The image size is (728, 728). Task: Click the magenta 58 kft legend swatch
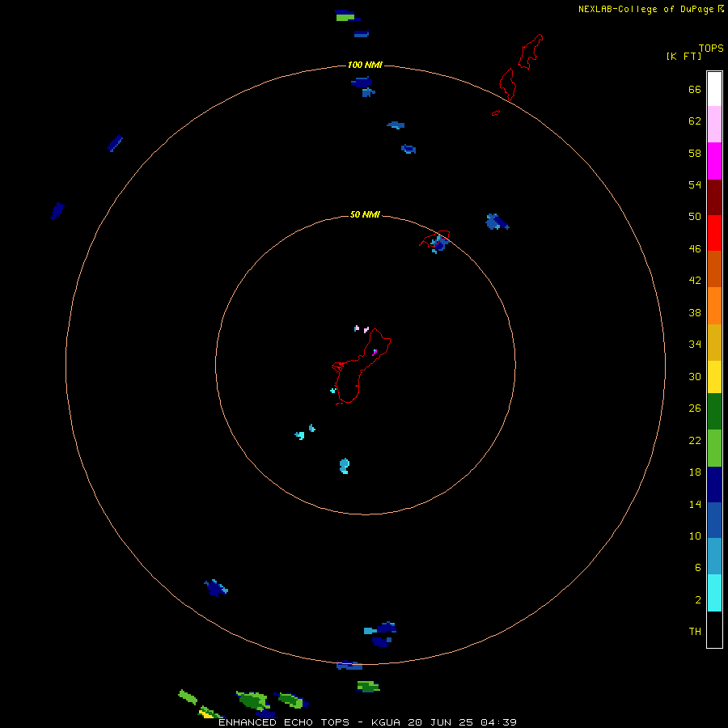point(714,161)
